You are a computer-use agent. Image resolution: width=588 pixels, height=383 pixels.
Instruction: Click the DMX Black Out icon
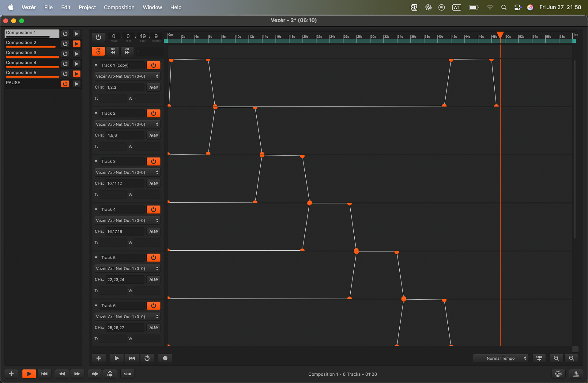point(558,374)
